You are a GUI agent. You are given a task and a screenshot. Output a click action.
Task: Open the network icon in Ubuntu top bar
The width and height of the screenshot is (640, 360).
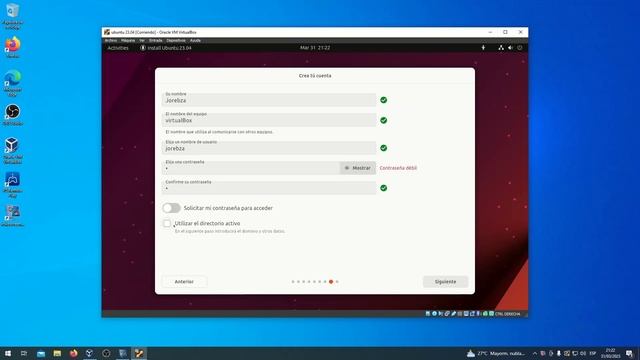(x=501, y=48)
